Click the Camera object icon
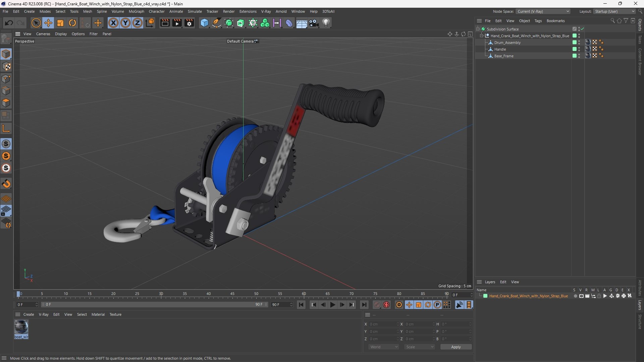Viewport: 644px width, 362px height. pos(314,23)
